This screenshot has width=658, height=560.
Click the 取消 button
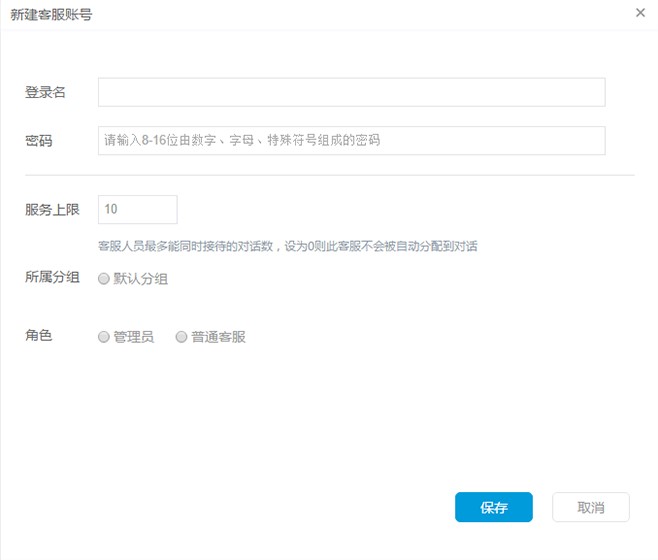pyautogui.click(x=590, y=507)
